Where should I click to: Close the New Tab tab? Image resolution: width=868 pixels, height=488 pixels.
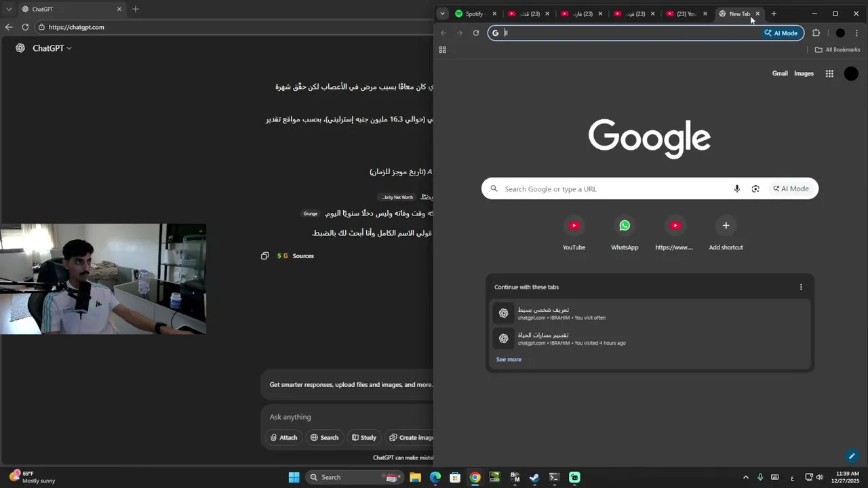pos(757,14)
